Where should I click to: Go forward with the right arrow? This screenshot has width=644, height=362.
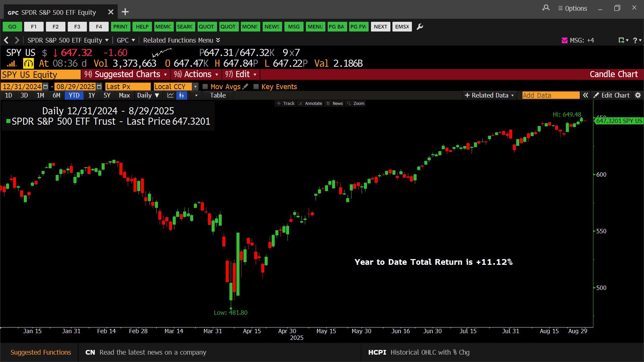pyautogui.click(x=17, y=40)
